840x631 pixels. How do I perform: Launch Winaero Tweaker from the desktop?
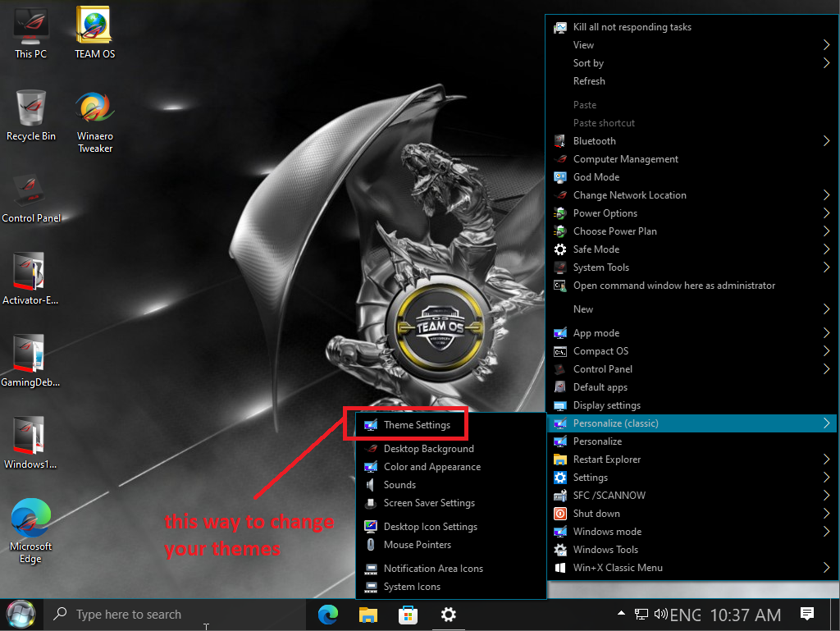click(95, 122)
